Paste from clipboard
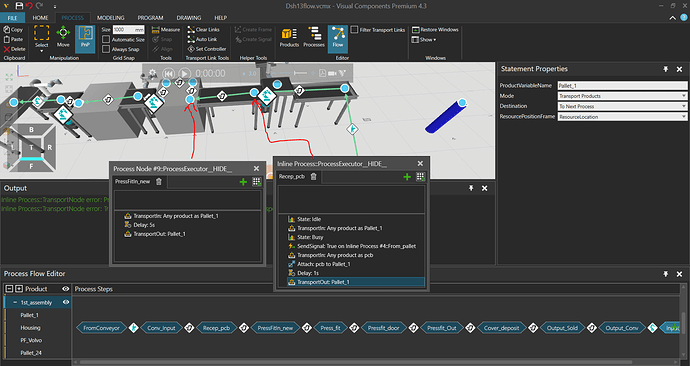690x366 pixels. point(13,39)
